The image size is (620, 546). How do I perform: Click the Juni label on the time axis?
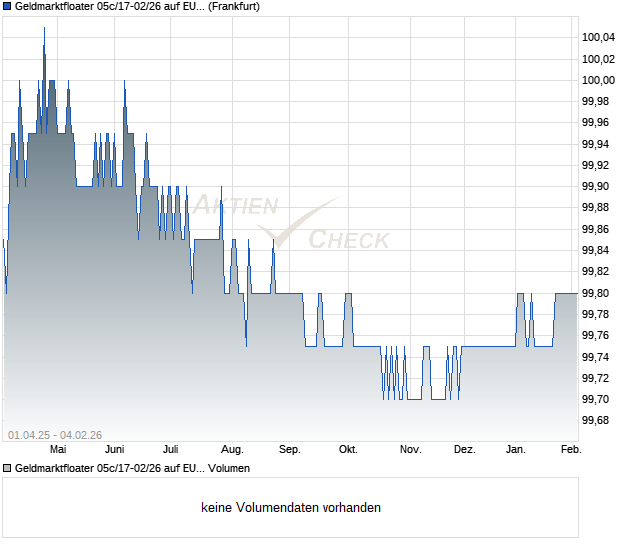(115, 450)
